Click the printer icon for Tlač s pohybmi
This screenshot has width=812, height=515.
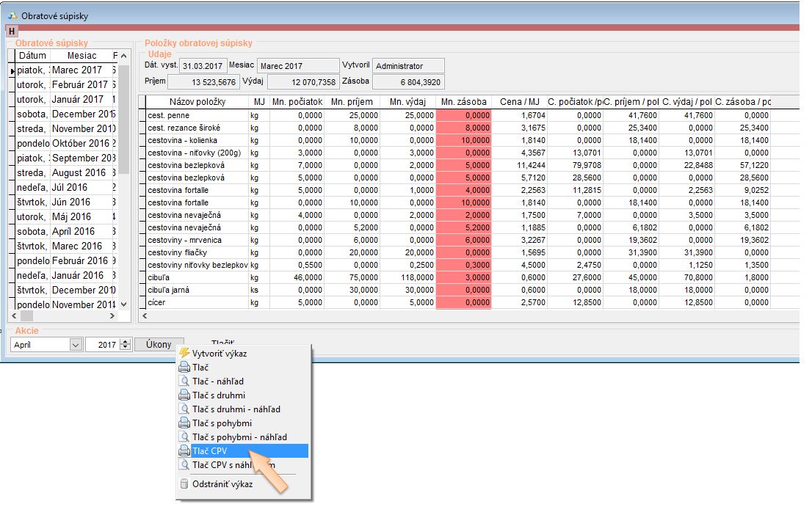[184, 423]
